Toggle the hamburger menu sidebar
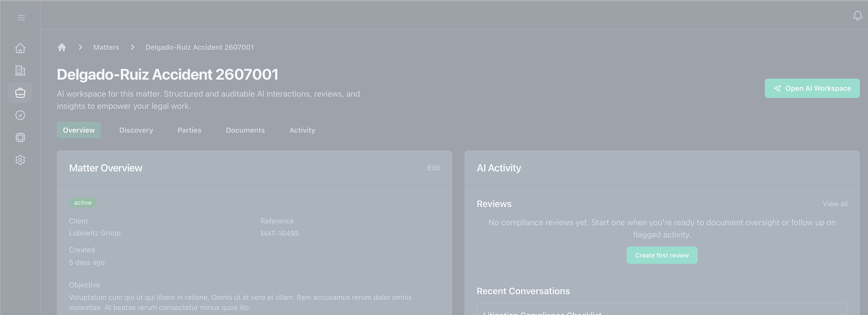The height and width of the screenshot is (315, 868). coord(21,18)
